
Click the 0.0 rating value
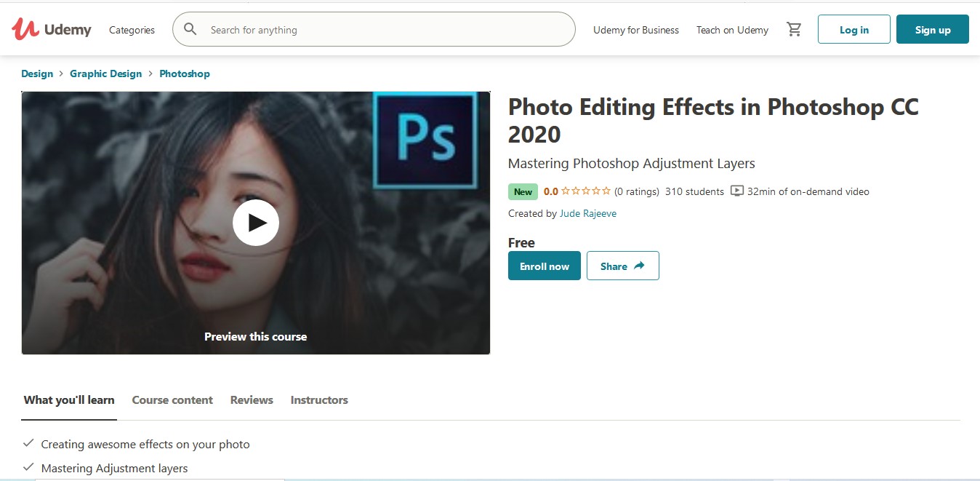[551, 191]
